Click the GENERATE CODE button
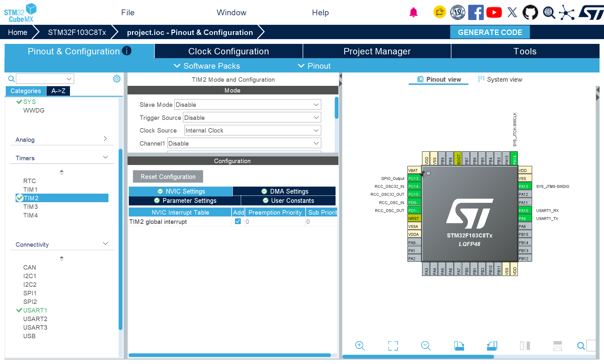Image resolution: width=604 pixels, height=364 pixels. pyautogui.click(x=490, y=32)
